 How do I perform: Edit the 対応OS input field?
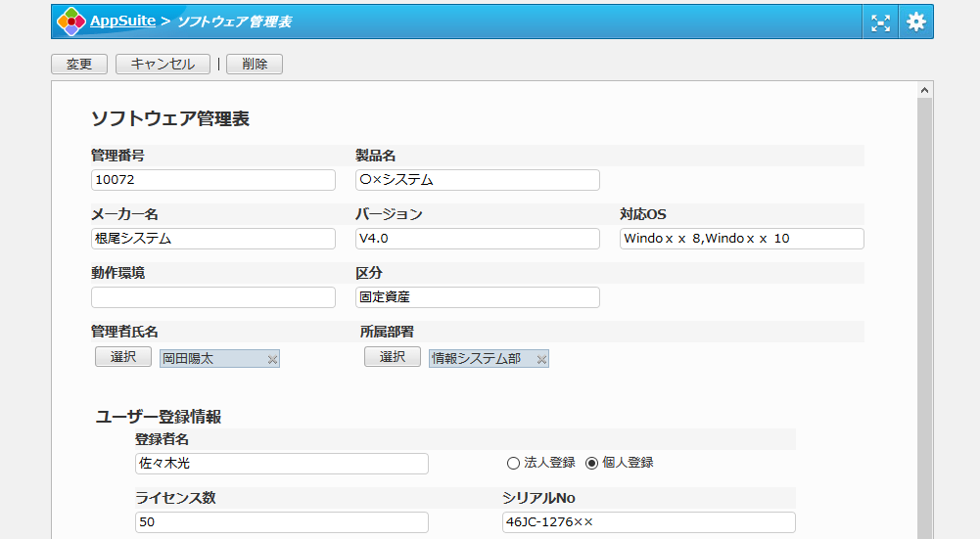[x=742, y=239]
